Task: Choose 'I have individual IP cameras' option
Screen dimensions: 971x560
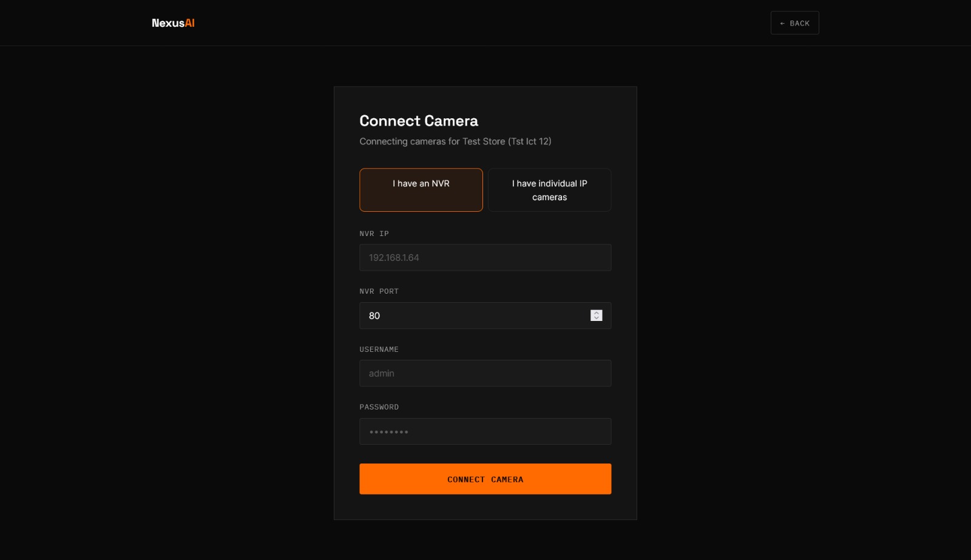Action: 549,190
